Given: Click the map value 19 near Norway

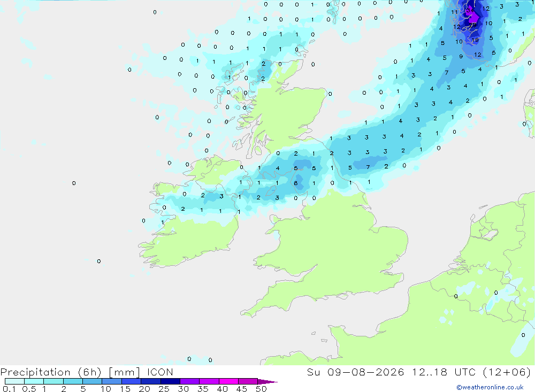Looking at the screenshot, I should [x=475, y=40].
